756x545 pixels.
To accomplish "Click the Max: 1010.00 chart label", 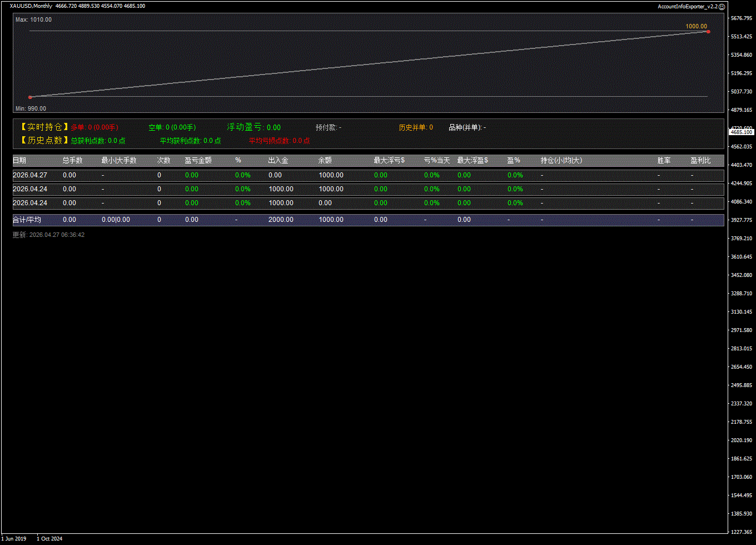I will click(x=33, y=19).
